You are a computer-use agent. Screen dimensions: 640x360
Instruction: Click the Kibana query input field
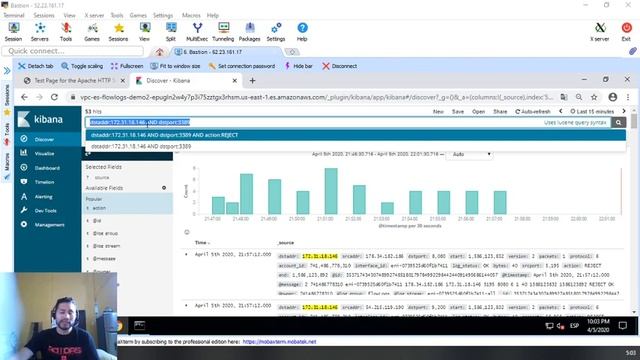click(348, 122)
